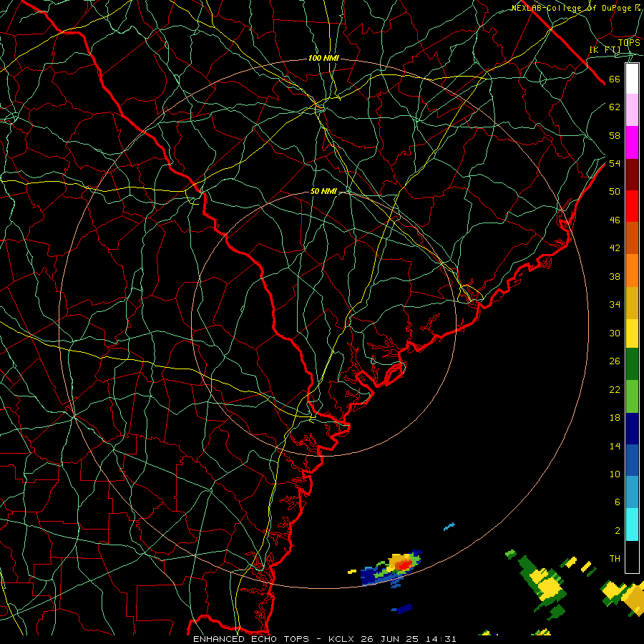644x644 pixels.
Task: Click the "TOPS" legend heading
Action: 629,43
